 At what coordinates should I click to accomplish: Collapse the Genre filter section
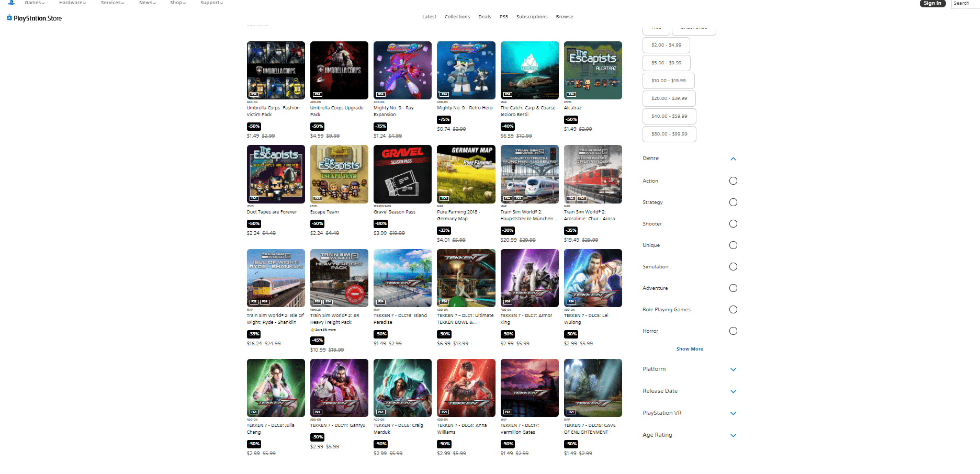tap(733, 159)
